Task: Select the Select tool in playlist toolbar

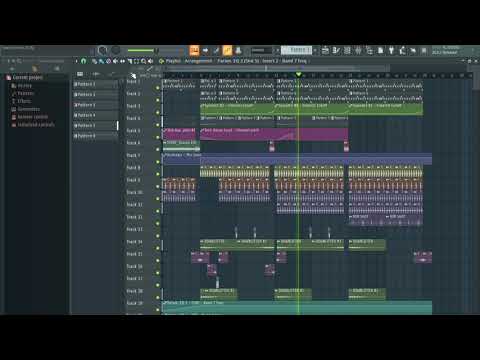Action: pyautogui.click(x=136, y=61)
